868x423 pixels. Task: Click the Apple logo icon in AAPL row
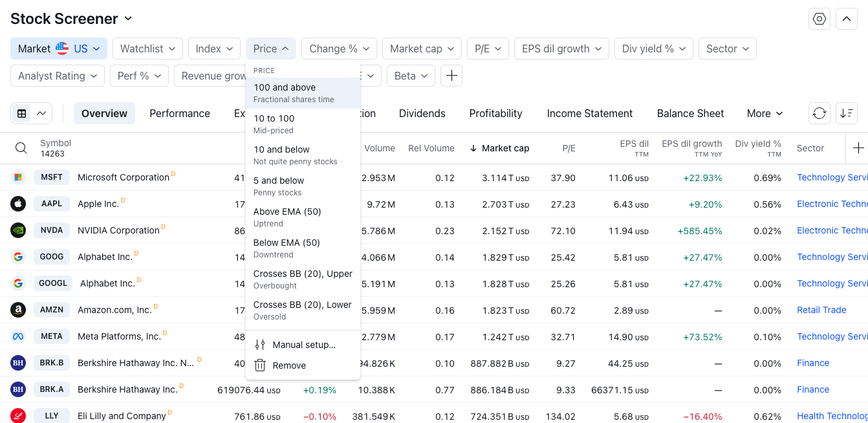pos(18,204)
